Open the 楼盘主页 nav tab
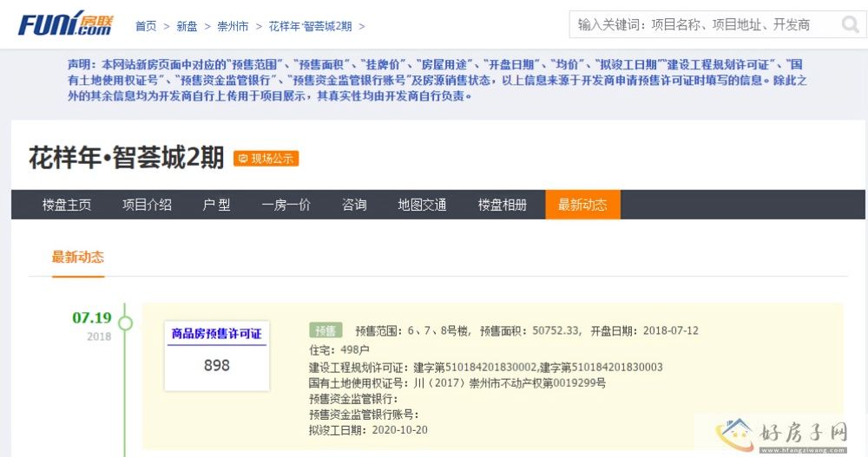The image size is (868, 457). 67,206
